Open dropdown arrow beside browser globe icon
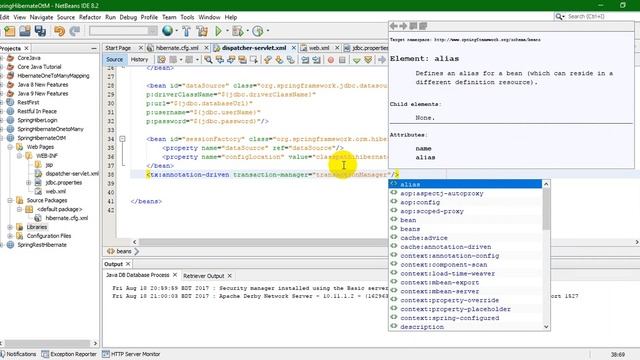The height and width of the screenshot is (360, 640). [176, 31]
